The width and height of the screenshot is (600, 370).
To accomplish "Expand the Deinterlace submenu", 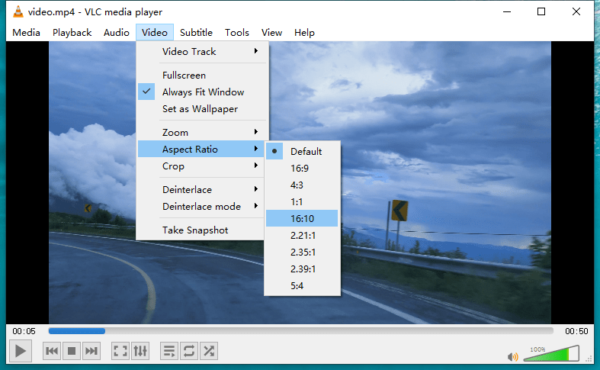I will point(202,189).
